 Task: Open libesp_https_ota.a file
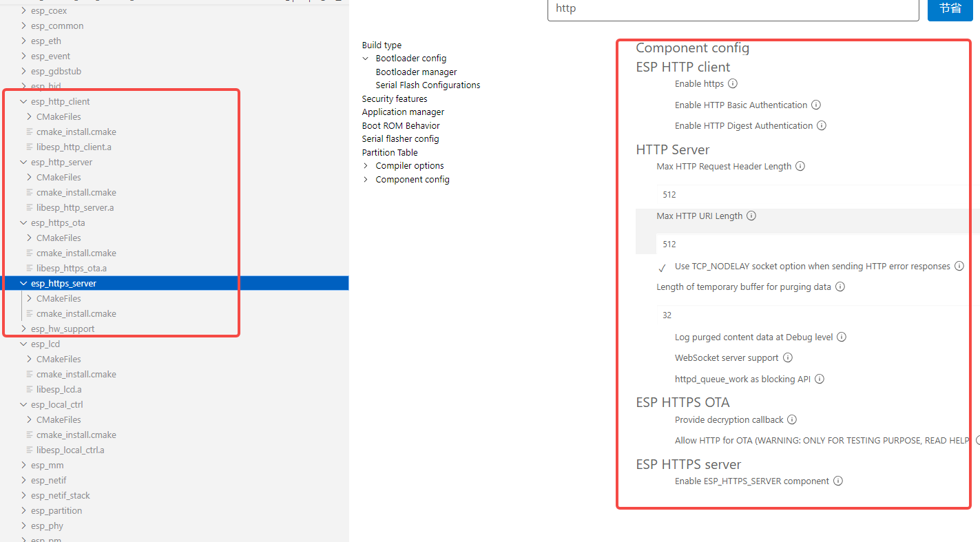coord(71,268)
